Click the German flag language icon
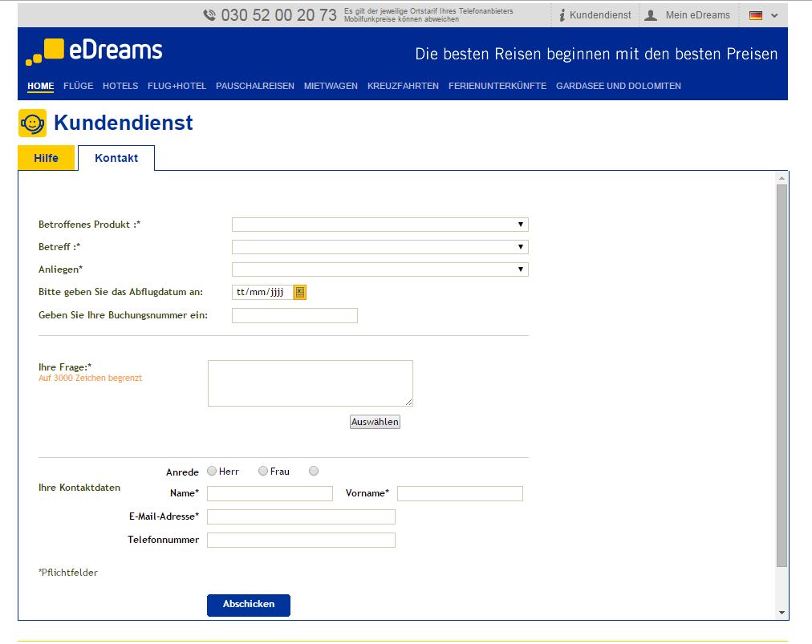The width and height of the screenshot is (812, 644). click(755, 15)
